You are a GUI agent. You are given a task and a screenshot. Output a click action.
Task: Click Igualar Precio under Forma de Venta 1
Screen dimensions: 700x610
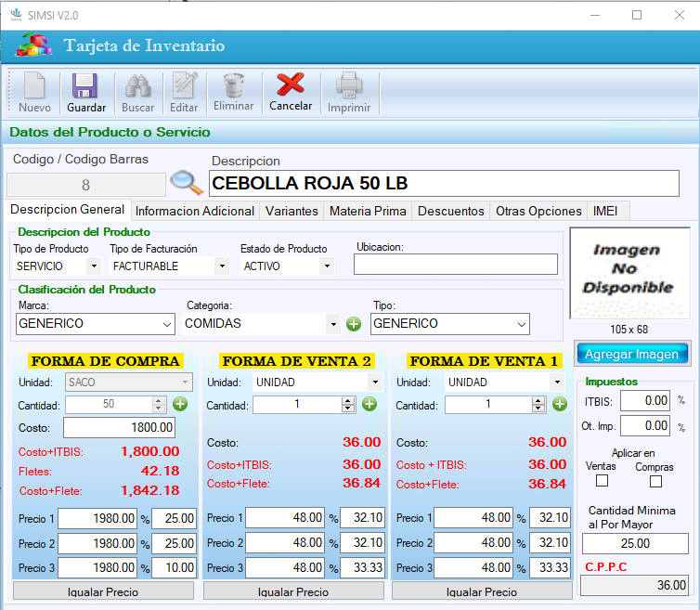(482, 591)
